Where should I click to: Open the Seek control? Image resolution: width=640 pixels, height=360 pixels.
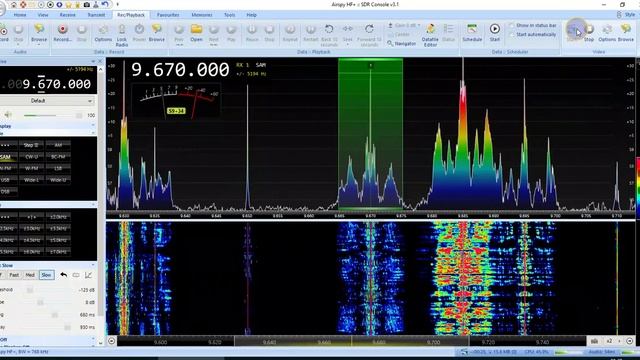click(x=347, y=33)
